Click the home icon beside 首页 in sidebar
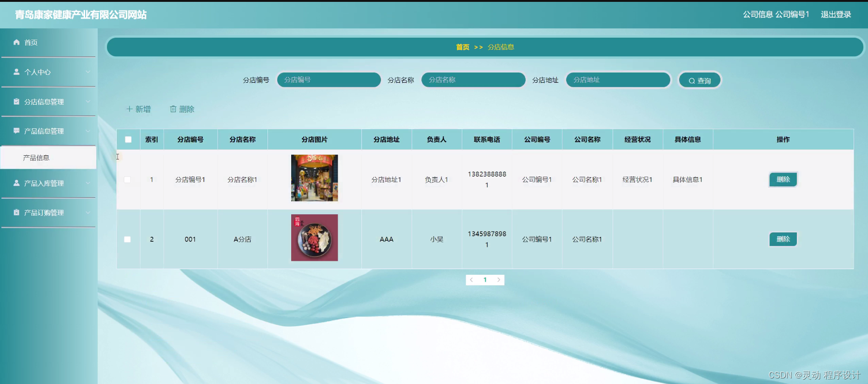This screenshot has width=868, height=384. [17, 42]
